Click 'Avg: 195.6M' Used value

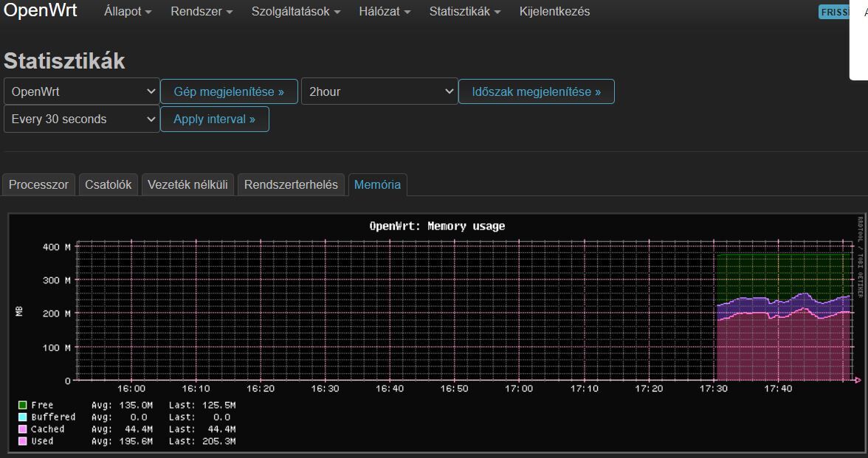(122, 441)
